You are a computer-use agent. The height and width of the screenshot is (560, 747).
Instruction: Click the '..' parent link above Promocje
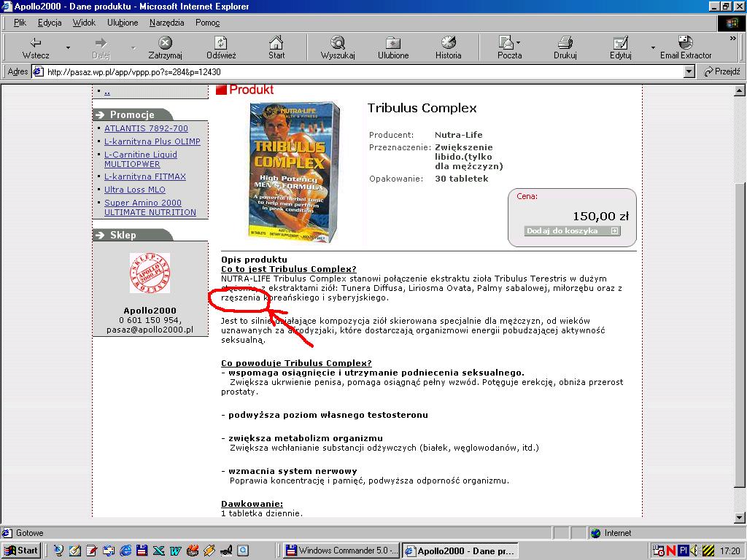(107, 91)
